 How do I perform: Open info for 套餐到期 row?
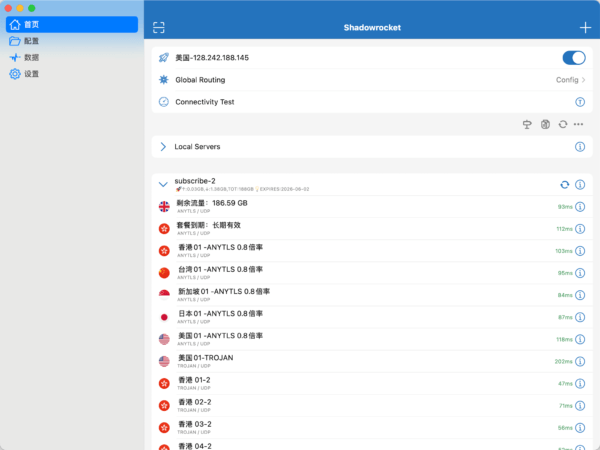click(580, 229)
